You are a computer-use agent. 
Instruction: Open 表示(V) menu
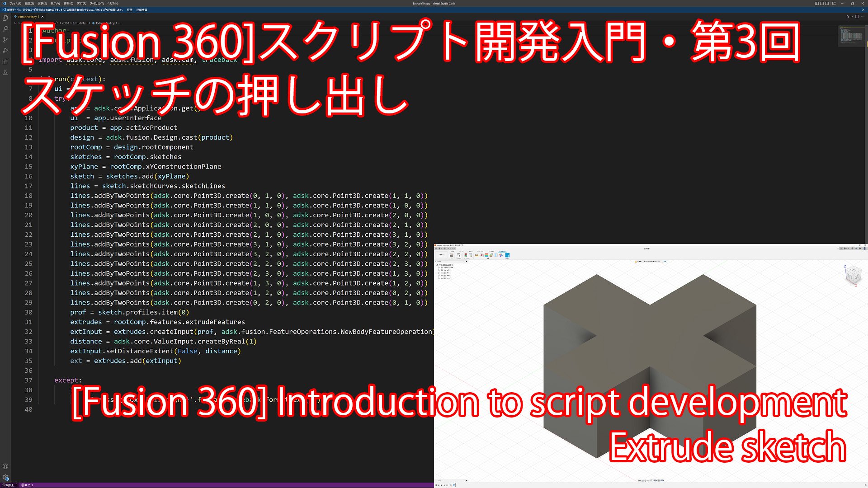pyautogui.click(x=55, y=3)
